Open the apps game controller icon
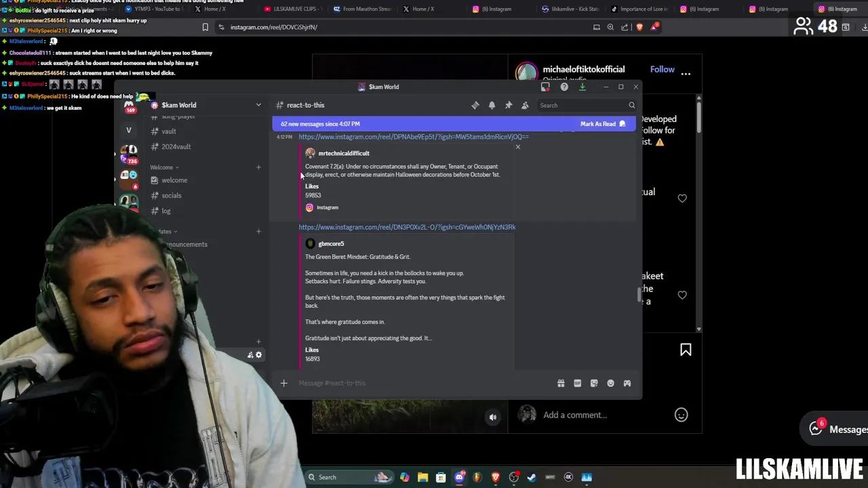 (627, 383)
